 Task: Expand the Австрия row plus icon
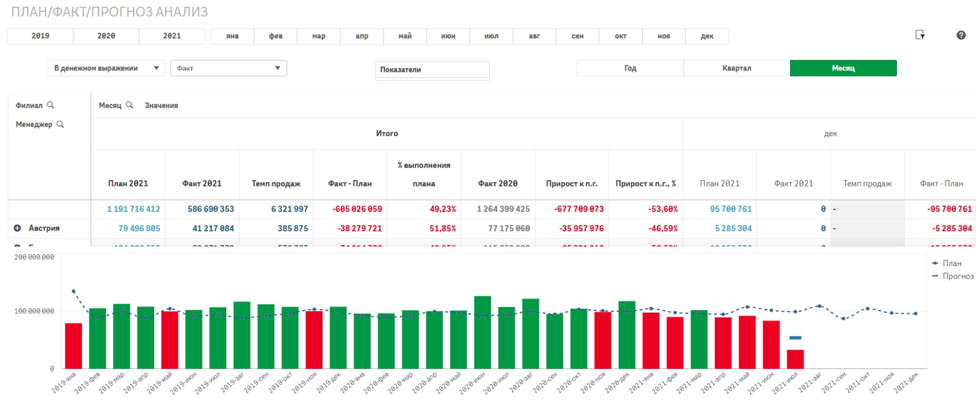[x=17, y=228]
